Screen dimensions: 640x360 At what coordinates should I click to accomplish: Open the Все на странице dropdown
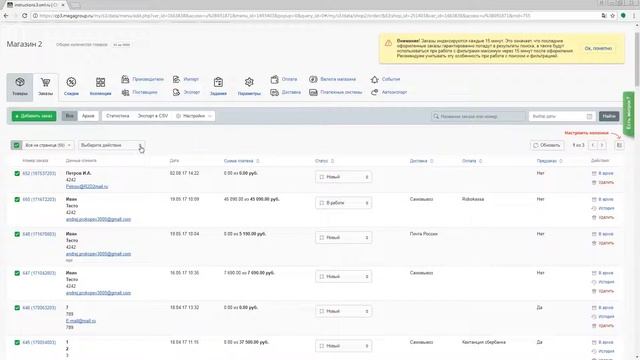[x=48, y=145]
